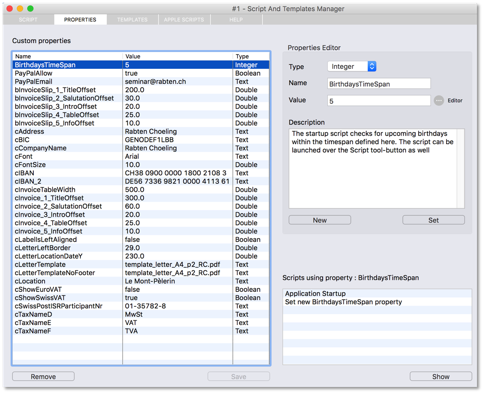Click the GENODEF1LBB value cell
Image resolution: width=484 pixels, height=394 pixels.
178,140
